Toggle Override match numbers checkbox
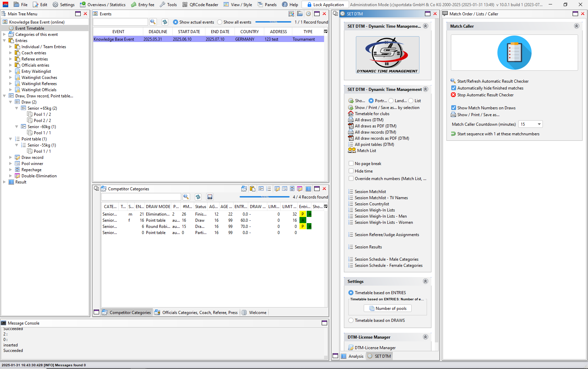The height and width of the screenshot is (369, 588). click(x=351, y=178)
